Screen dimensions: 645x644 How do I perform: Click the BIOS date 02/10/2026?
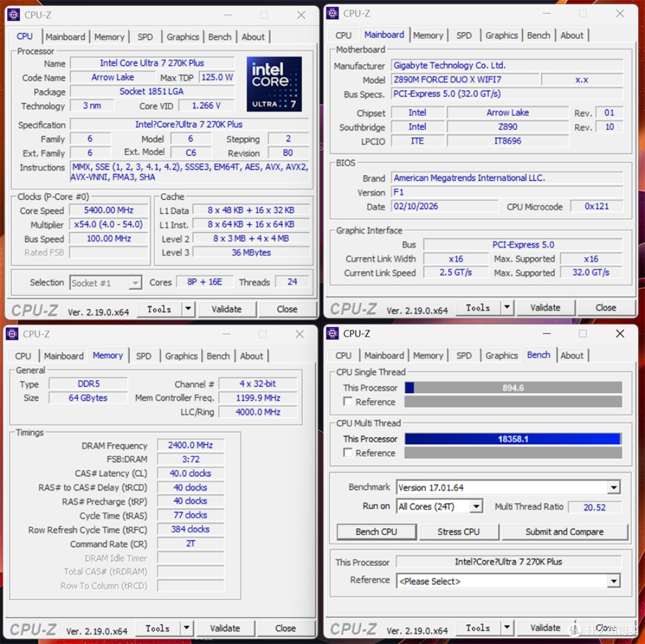click(x=444, y=206)
